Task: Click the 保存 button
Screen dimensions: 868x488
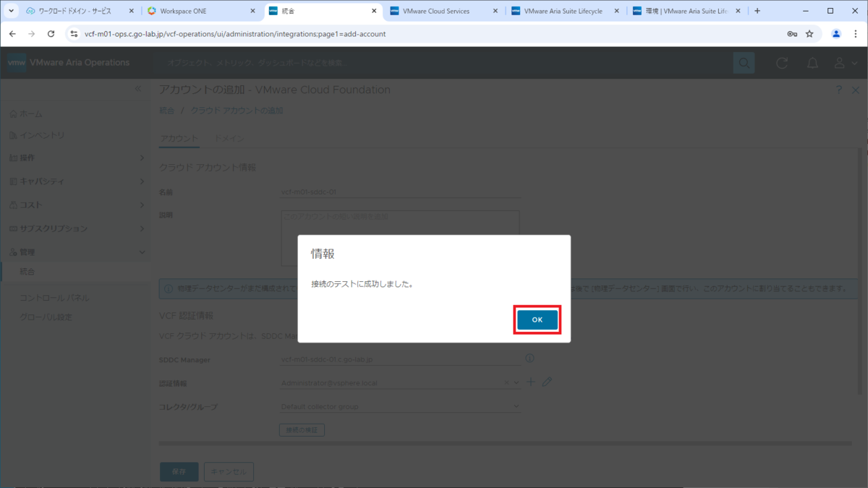Action: point(179,472)
